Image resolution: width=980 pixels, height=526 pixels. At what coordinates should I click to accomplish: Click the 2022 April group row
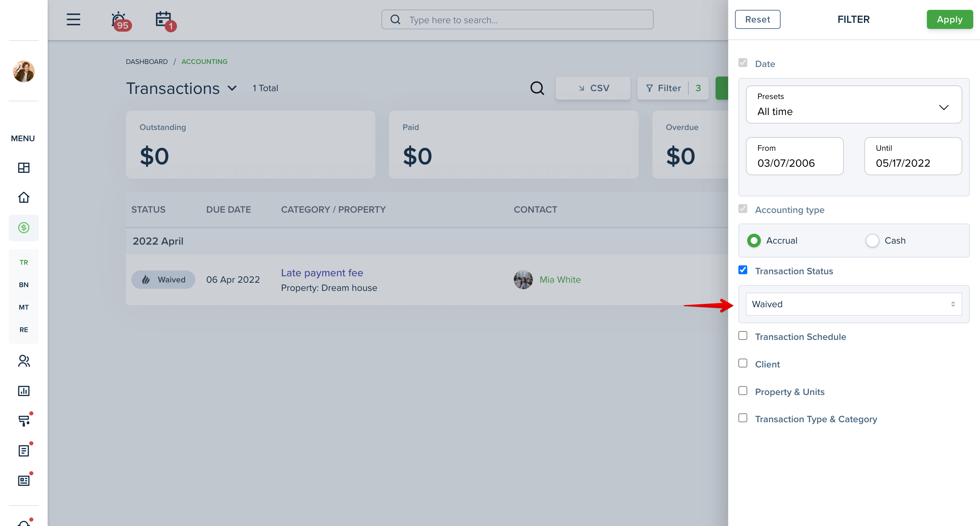[x=426, y=241]
